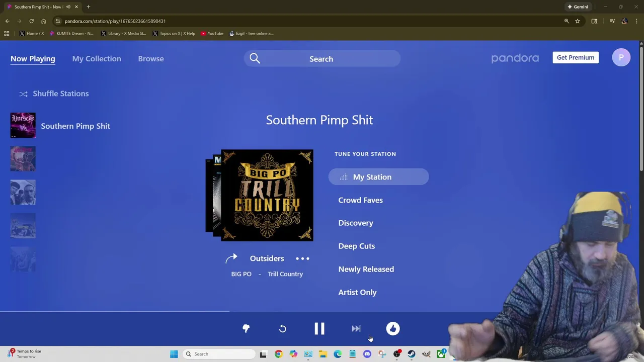Click the third station thumbnail in list
Screen dimensions: 644x362
tap(23, 192)
